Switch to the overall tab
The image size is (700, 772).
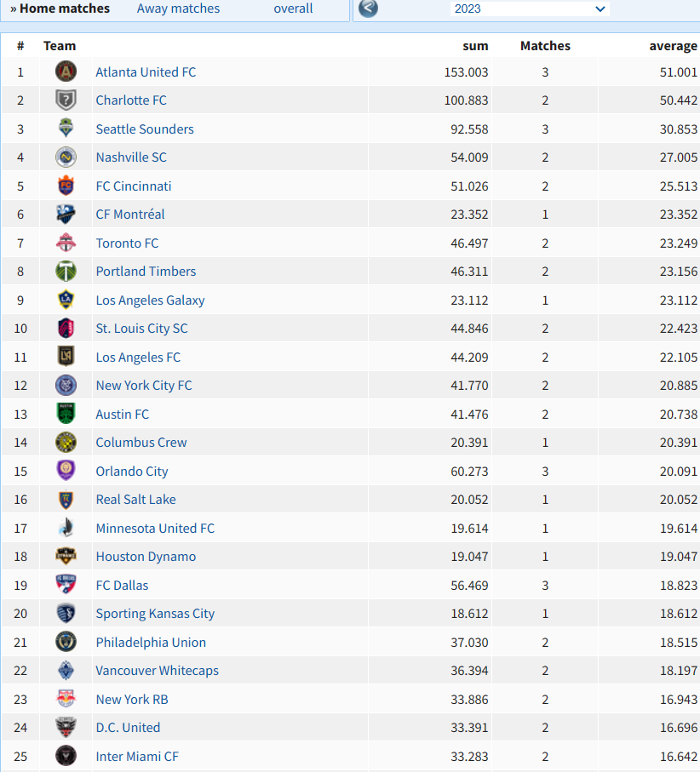point(293,9)
